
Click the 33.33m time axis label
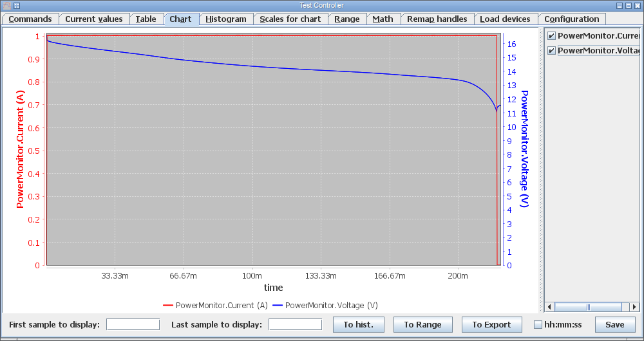click(115, 276)
